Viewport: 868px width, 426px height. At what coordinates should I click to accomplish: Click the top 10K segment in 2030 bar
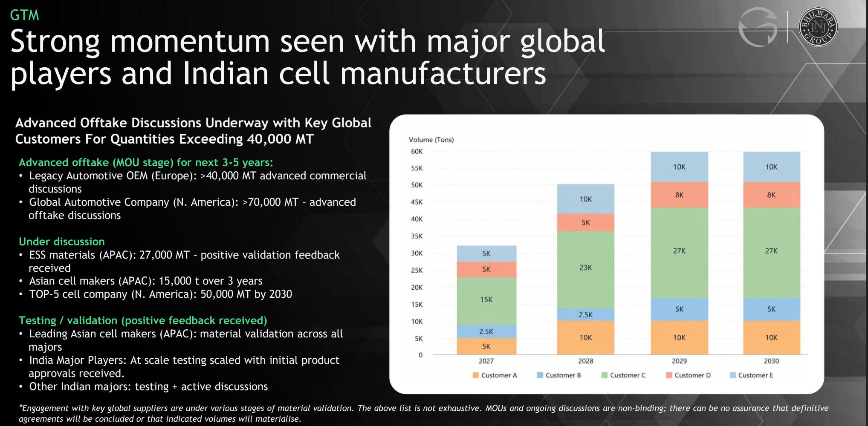[x=772, y=167]
